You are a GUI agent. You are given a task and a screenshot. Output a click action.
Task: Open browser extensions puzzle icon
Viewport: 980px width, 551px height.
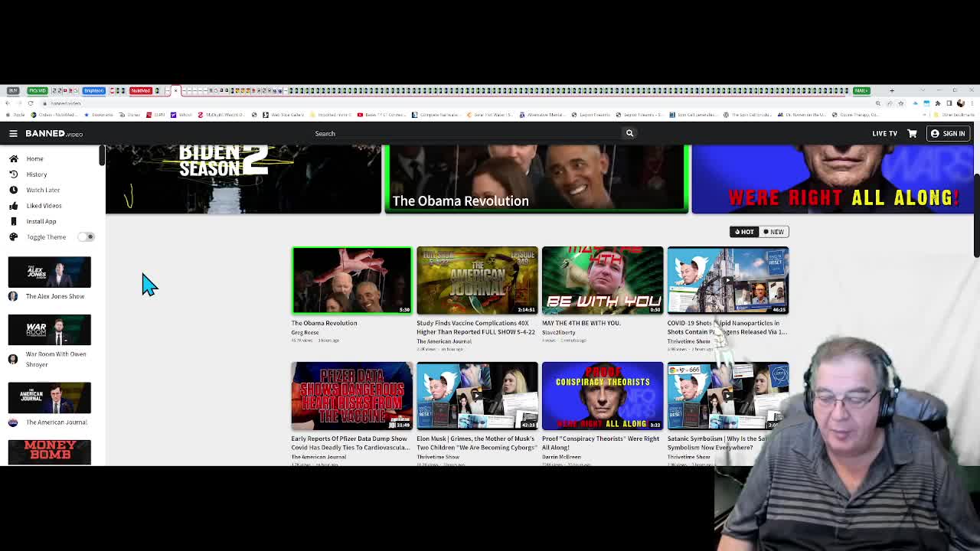938,103
